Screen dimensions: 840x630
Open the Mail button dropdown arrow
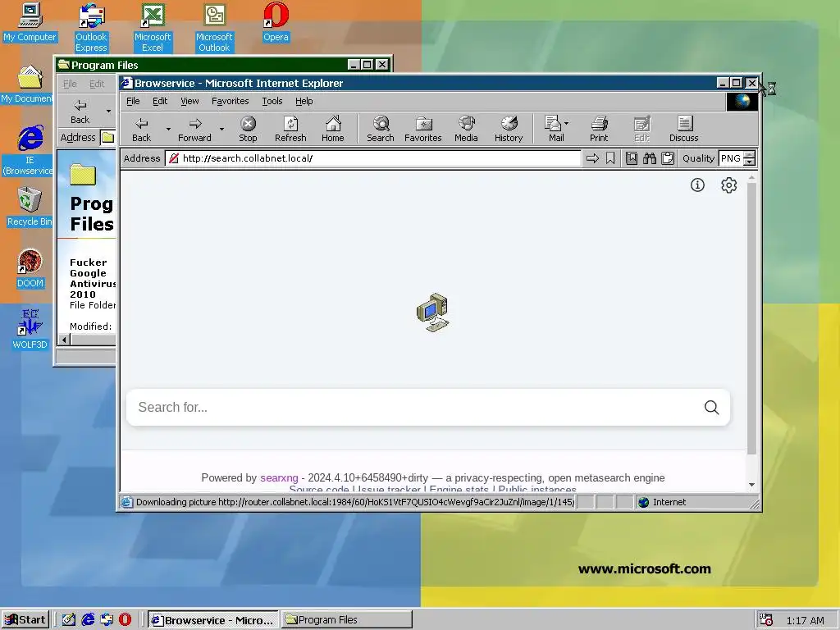tap(566, 123)
